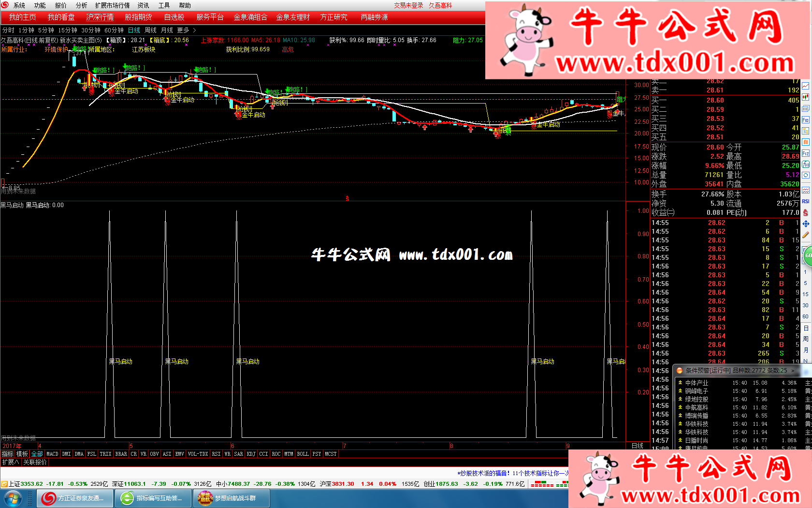This screenshot has height=508, width=812.
Task: Select the candlestick chart icon in sidebar
Action: 806,97
